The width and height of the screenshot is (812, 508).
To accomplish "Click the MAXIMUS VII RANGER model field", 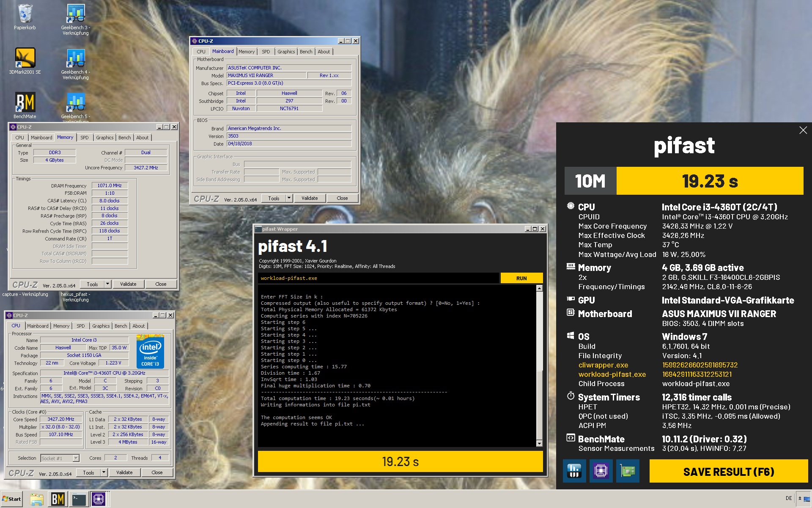I will (x=266, y=75).
